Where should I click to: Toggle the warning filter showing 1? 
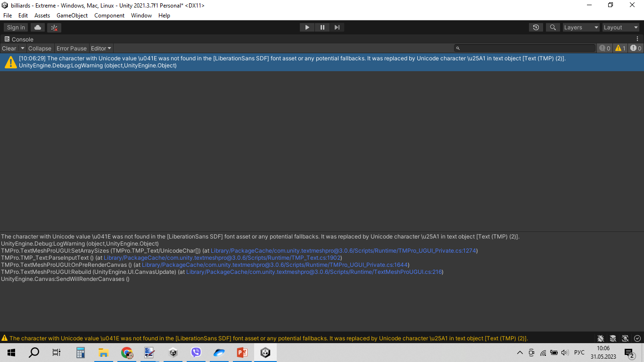[x=620, y=48]
